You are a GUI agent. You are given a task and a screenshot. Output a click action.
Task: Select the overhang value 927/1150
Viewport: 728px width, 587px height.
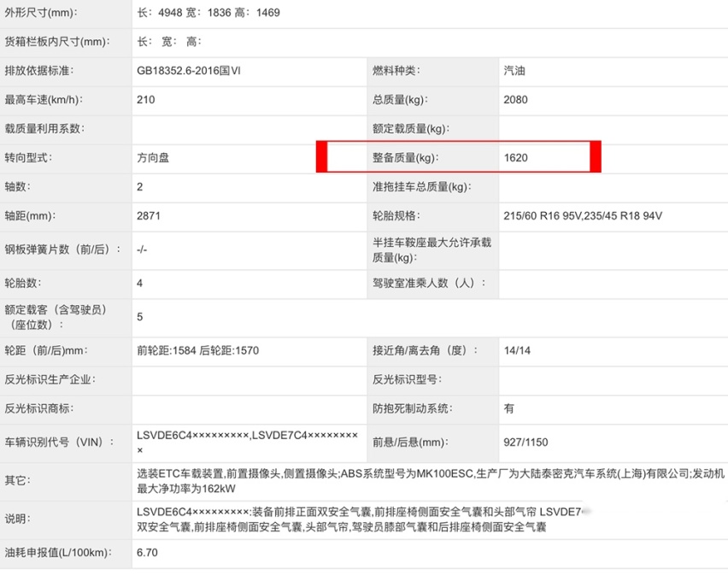tap(526, 443)
